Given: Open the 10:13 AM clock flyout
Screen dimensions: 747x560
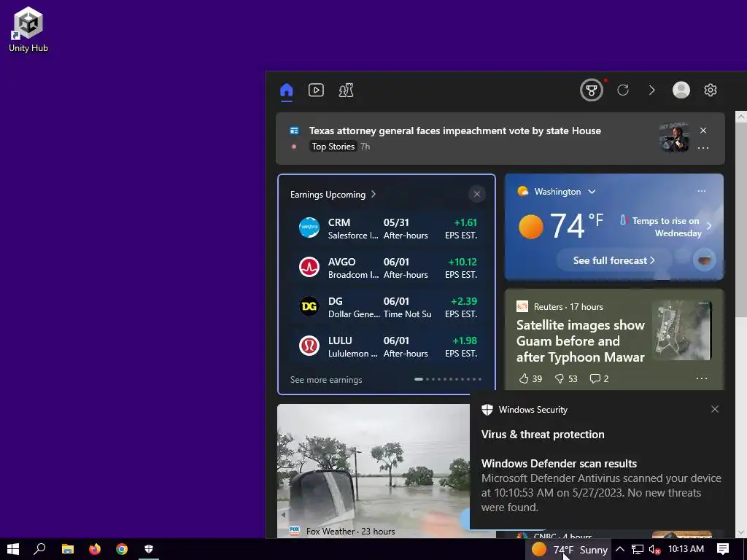Looking at the screenshot, I should (686, 549).
